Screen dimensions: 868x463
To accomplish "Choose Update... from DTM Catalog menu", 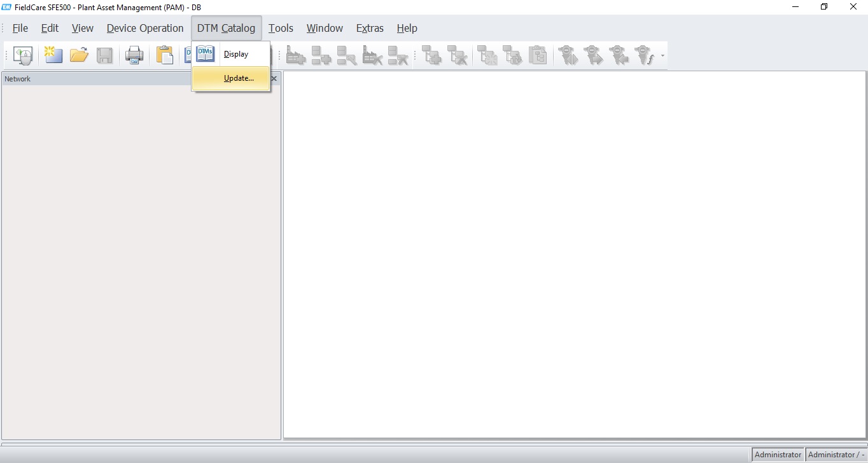I will (x=239, y=78).
